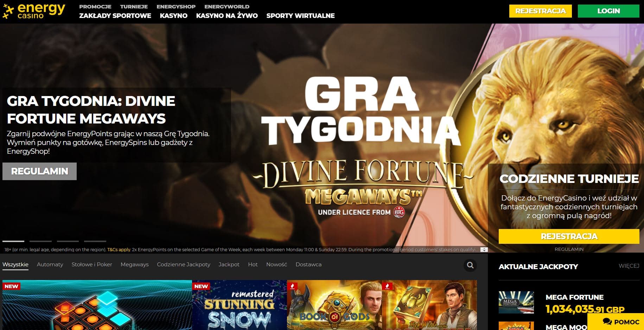This screenshot has height=330, width=644.
Task: Go to Zakłady Sportowe section
Action: click(115, 16)
